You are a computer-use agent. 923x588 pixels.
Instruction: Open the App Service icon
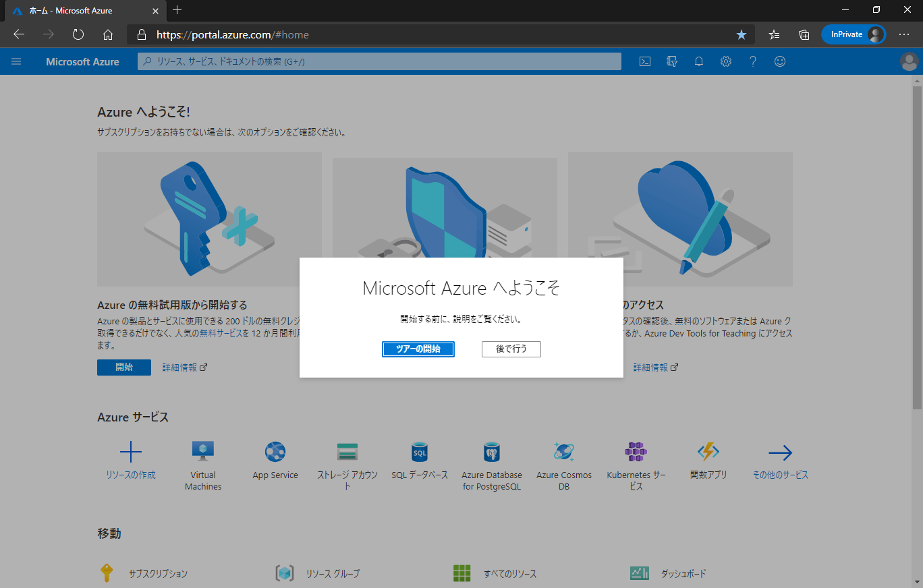275,452
